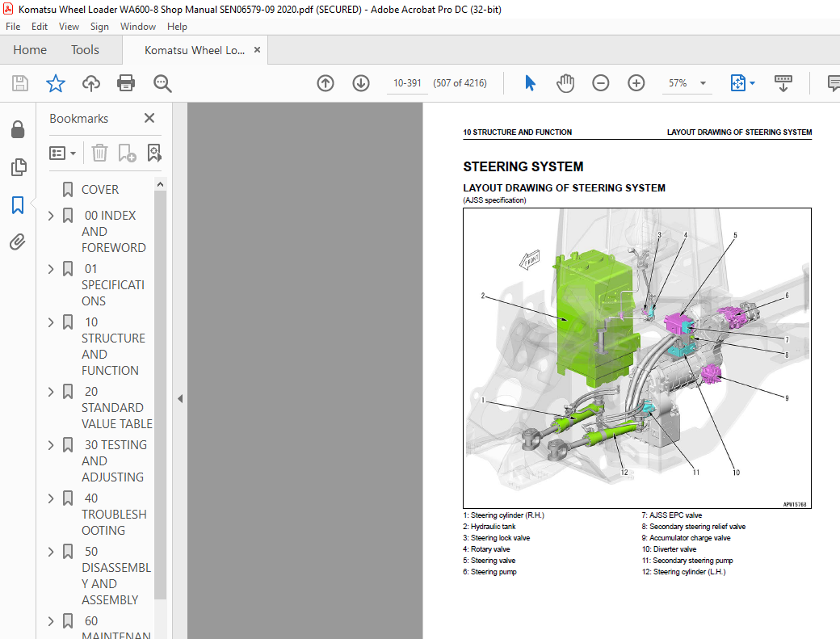Upload file to cloud icon

(x=91, y=83)
